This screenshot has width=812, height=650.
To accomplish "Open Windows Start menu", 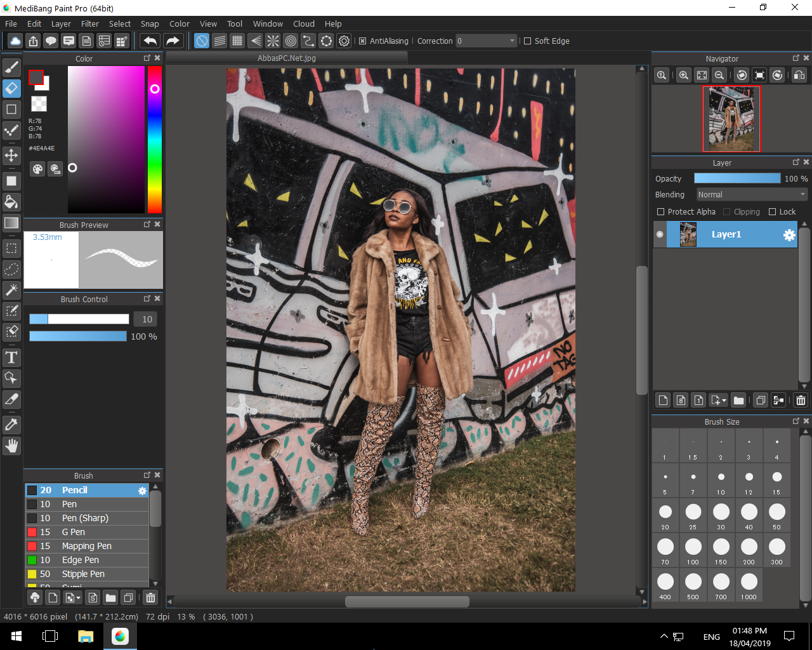I will tap(16, 636).
